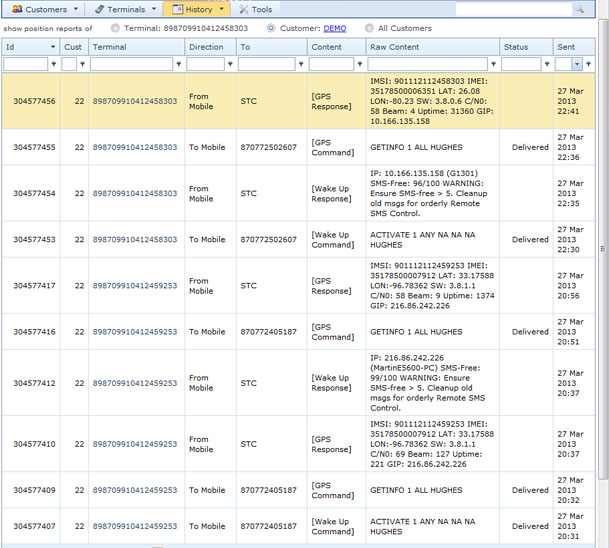Open the Customers menu

click(x=45, y=9)
